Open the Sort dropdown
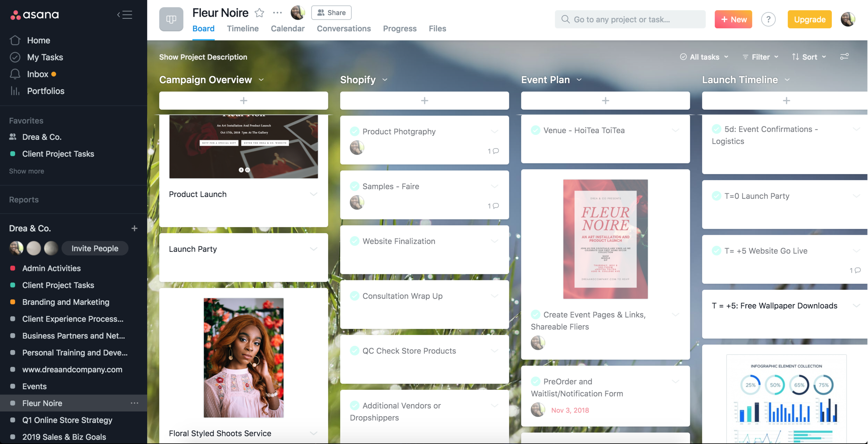868x444 pixels. [x=809, y=57]
